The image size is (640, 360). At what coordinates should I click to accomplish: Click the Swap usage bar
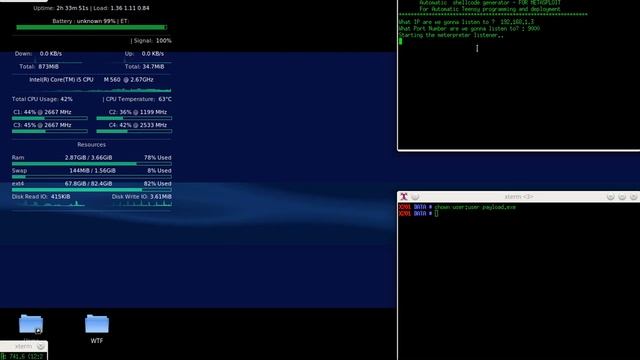[91, 177]
